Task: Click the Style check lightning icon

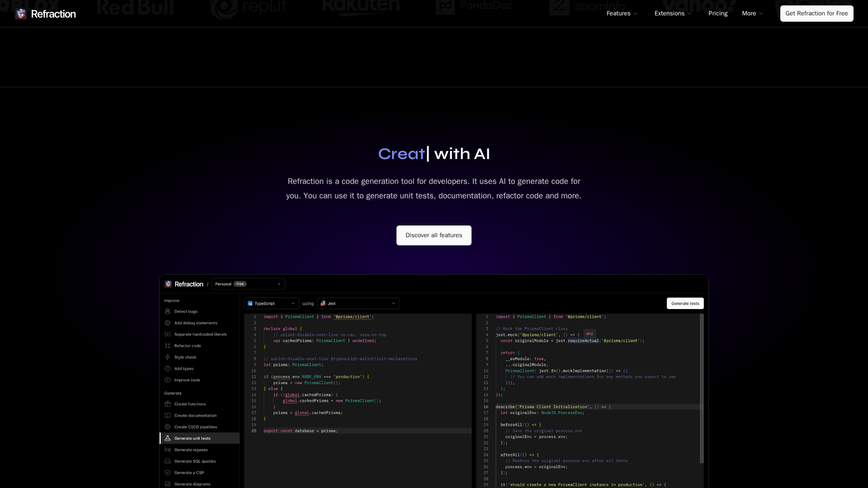Action: [x=168, y=357]
